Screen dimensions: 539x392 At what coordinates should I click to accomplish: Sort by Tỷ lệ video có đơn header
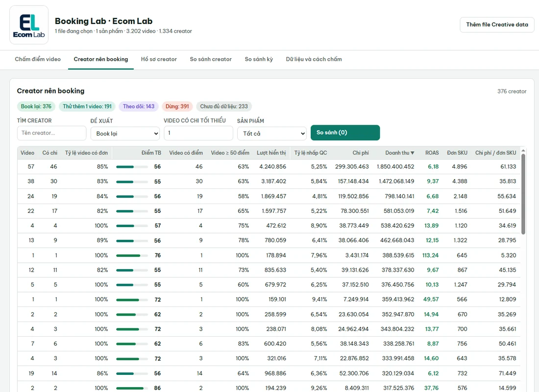pos(87,153)
